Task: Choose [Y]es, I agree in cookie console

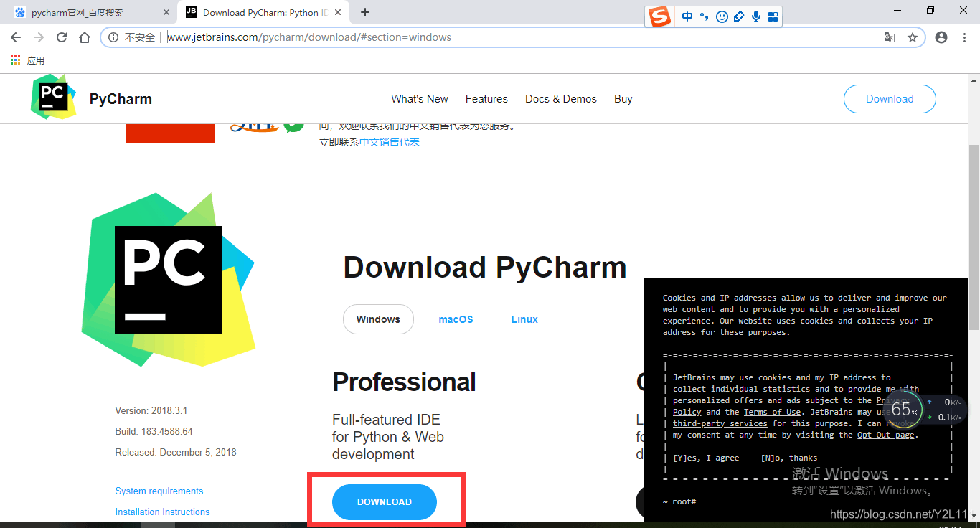Action: [x=706, y=458]
